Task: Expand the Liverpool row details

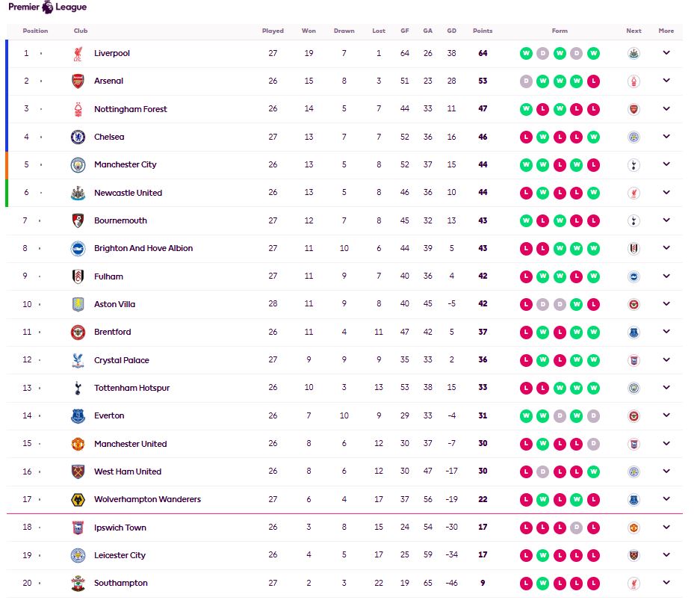Action: click(666, 53)
